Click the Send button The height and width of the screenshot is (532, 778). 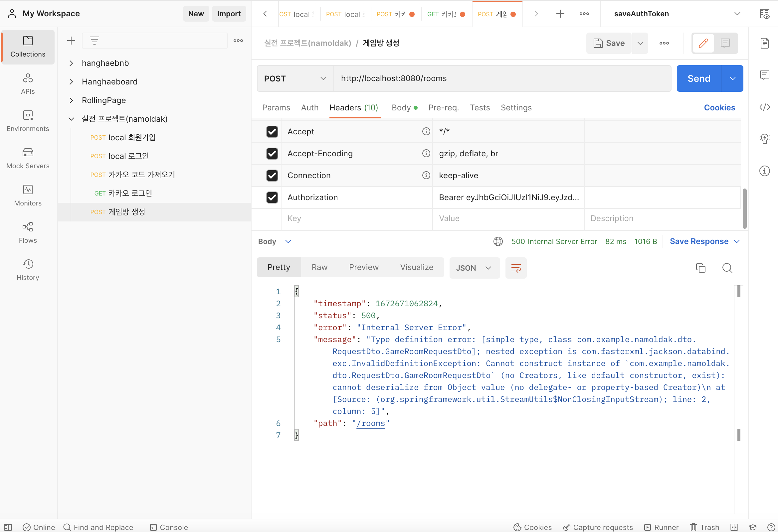pyautogui.click(x=698, y=78)
